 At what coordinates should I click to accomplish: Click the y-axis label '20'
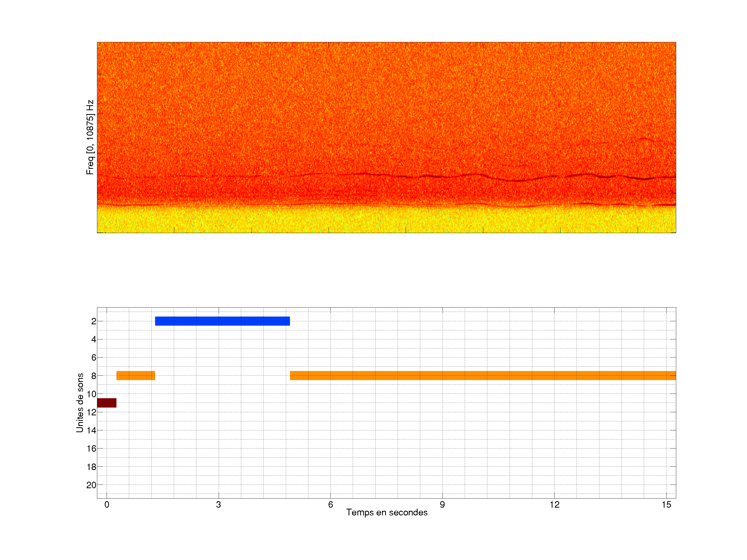click(91, 485)
